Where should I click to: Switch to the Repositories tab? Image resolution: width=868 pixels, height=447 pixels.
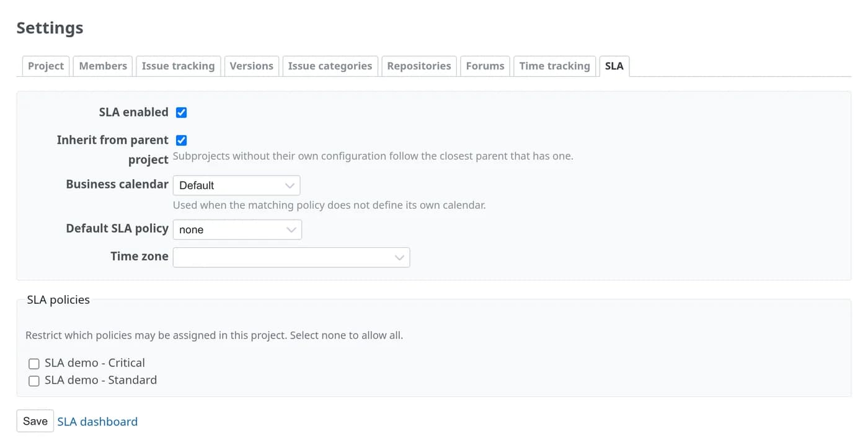tap(419, 66)
